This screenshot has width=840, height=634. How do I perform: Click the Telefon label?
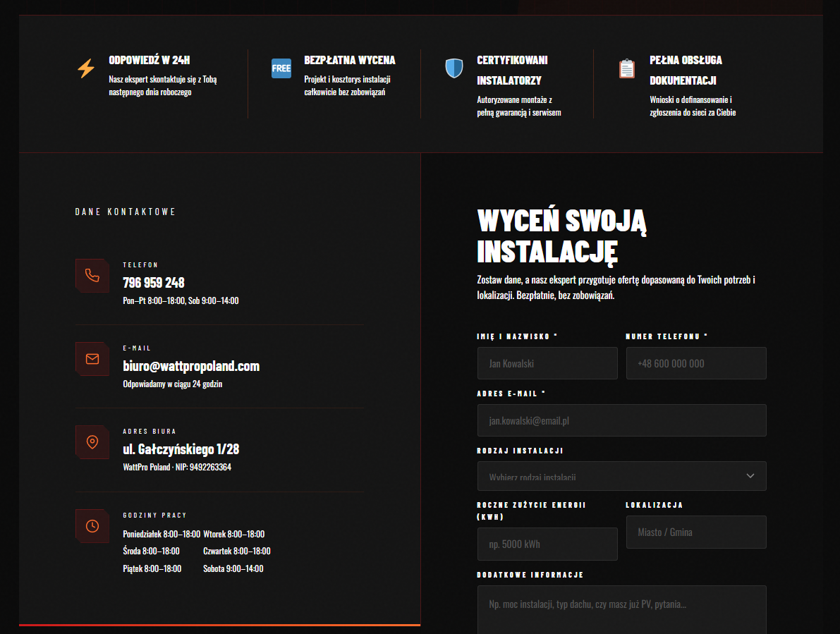pos(140,265)
